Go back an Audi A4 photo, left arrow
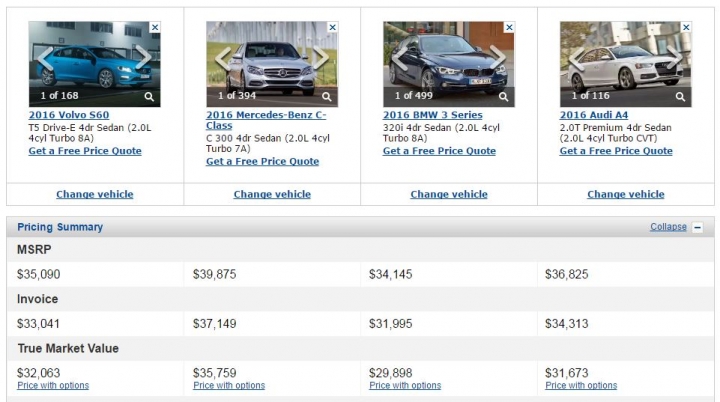 (x=576, y=58)
